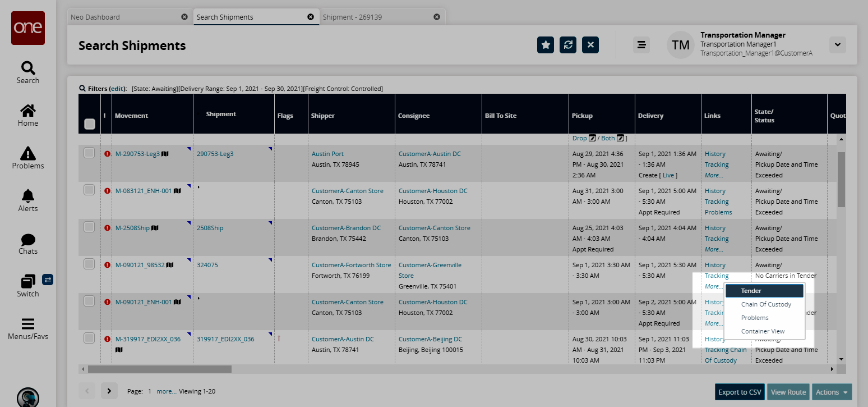The height and width of the screenshot is (407, 868).
Task: Click the horizontal scrollbar of the table
Action: point(160,369)
